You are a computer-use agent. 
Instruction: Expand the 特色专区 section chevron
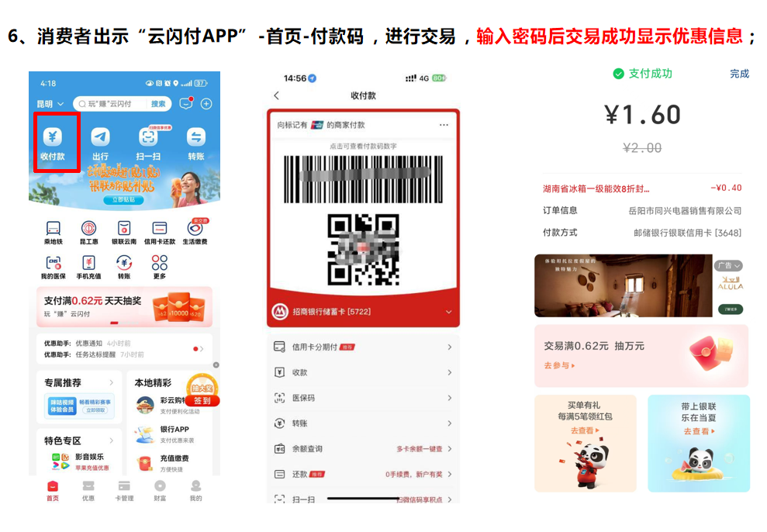point(112,440)
